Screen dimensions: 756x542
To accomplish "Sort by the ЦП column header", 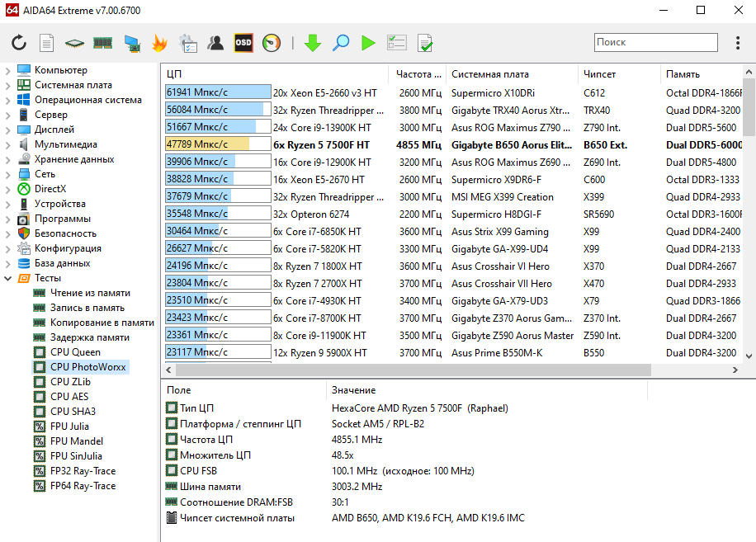I will click(x=275, y=74).
